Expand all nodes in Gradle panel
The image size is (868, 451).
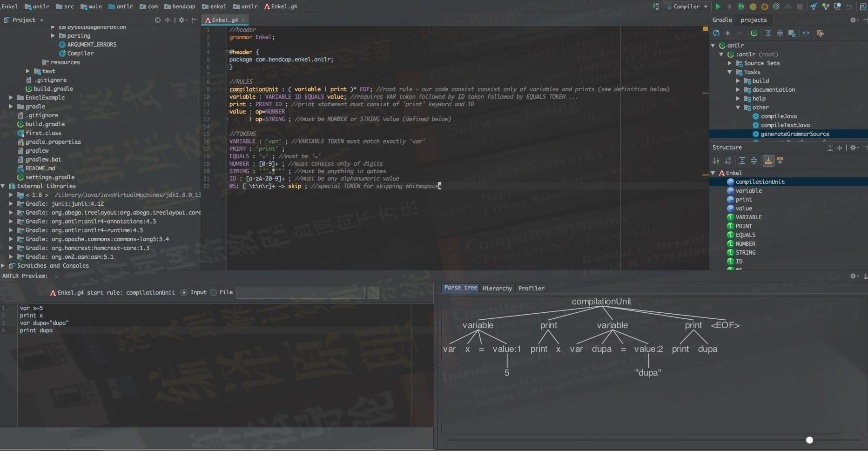(x=768, y=33)
